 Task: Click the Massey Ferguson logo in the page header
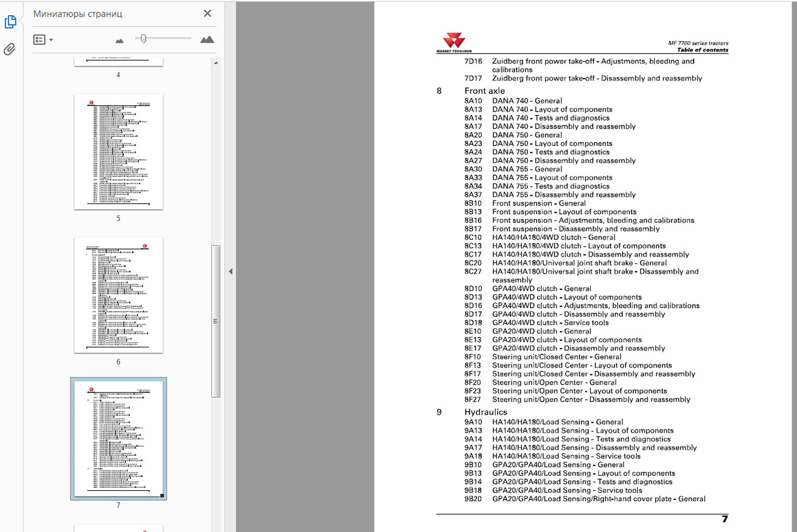click(x=454, y=42)
